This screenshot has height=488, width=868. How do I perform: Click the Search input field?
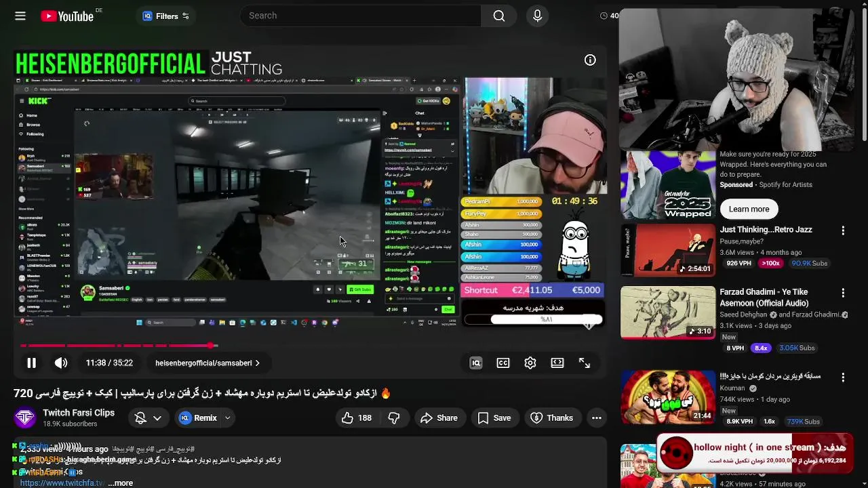pos(361,16)
